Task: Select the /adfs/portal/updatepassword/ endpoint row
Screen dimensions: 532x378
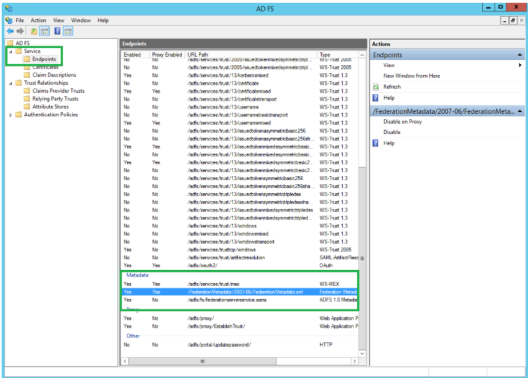Action: tap(240, 345)
